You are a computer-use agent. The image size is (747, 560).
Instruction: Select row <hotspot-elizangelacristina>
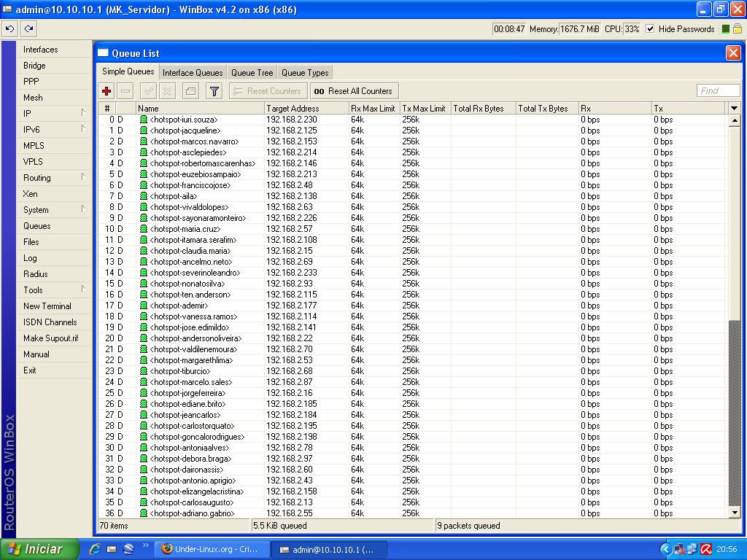tap(413, 491)
